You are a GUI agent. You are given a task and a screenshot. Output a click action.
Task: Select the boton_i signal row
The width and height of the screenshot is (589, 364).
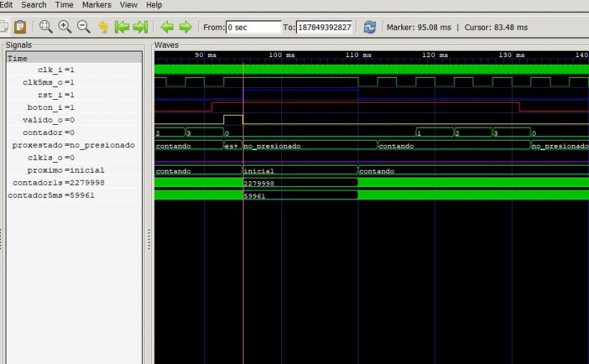point(74,108)
